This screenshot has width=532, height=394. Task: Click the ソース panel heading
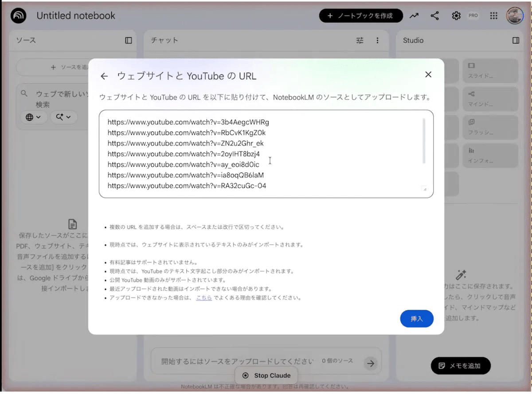tap(26, 40)
